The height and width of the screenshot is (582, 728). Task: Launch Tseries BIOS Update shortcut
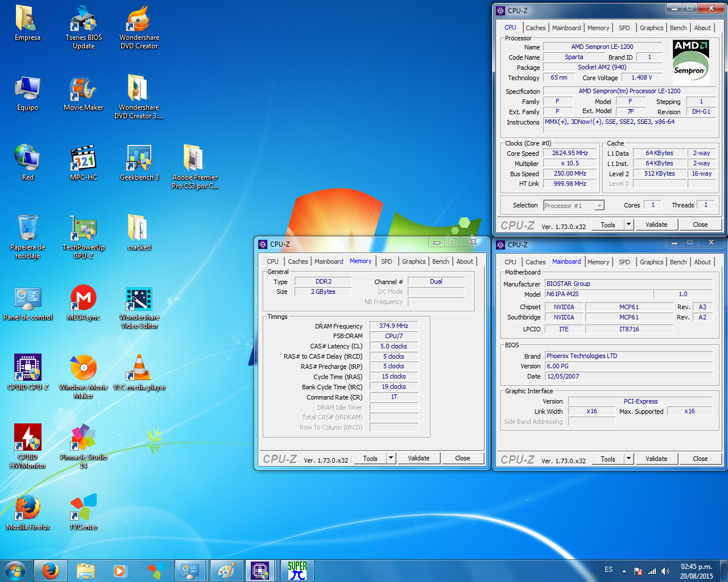click(x=84, y=27)
